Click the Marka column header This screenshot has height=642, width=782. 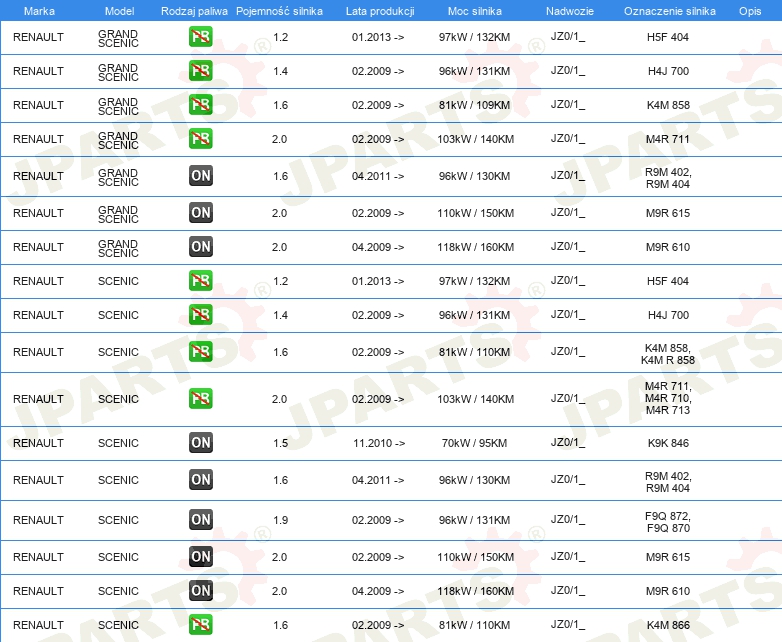tap(39, 11)
